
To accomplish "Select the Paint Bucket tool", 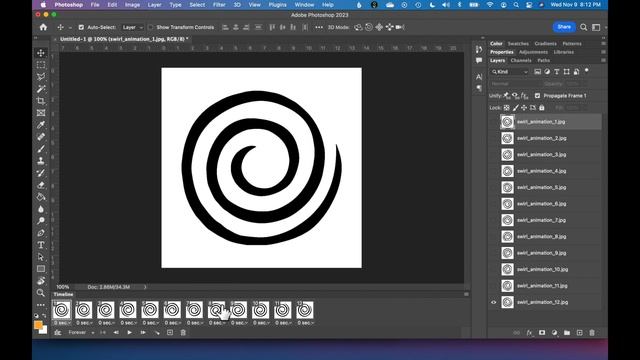I will [41, 197].
